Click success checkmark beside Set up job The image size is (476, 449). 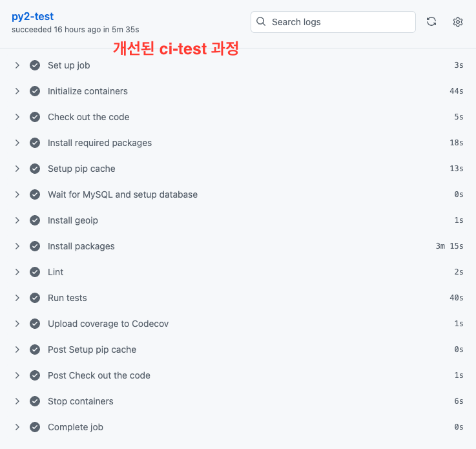coord(35,65)
